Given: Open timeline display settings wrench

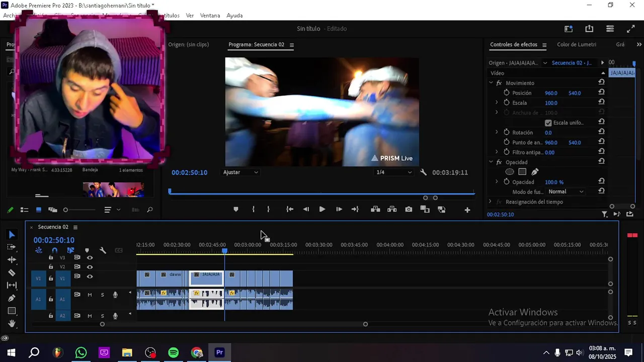Looking at the screenshot, I should point(103,250).
